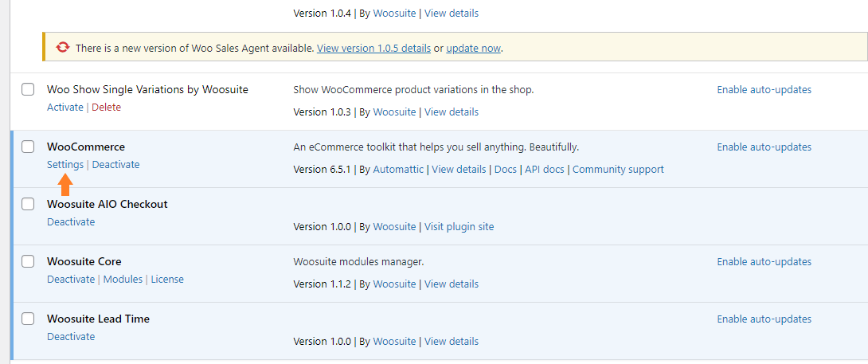Check Woo Show Single Variations checkbox

click(28, 89)
